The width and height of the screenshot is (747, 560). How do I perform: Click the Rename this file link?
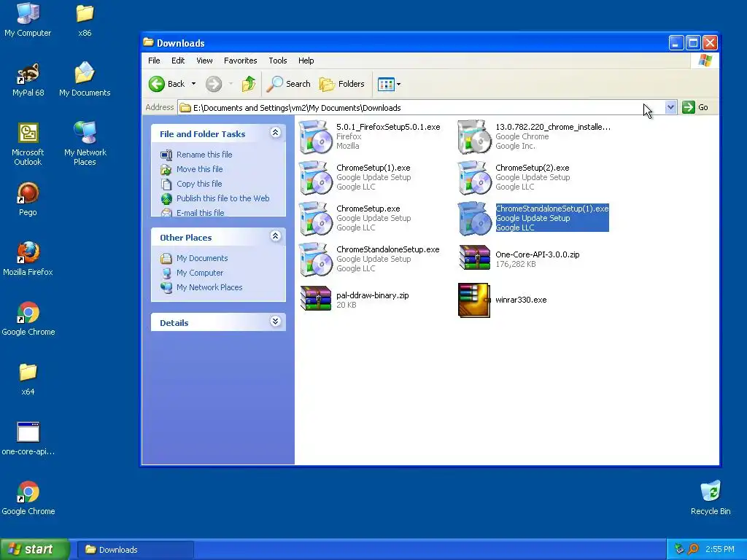pos(204,155)
